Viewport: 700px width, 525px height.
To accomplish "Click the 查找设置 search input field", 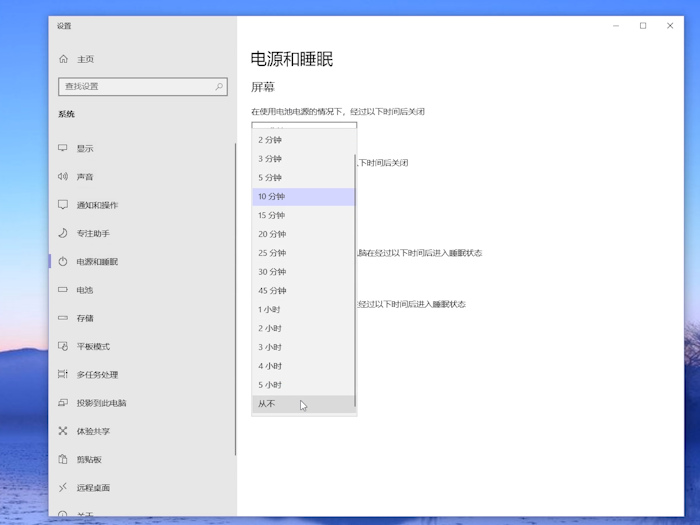I will pyautogui.click(x=143, y=87).
